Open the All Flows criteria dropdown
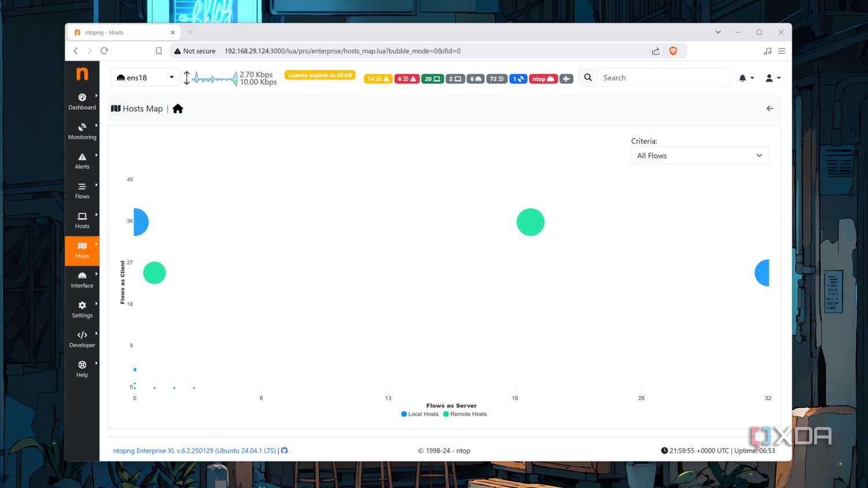 coord(700,156)
